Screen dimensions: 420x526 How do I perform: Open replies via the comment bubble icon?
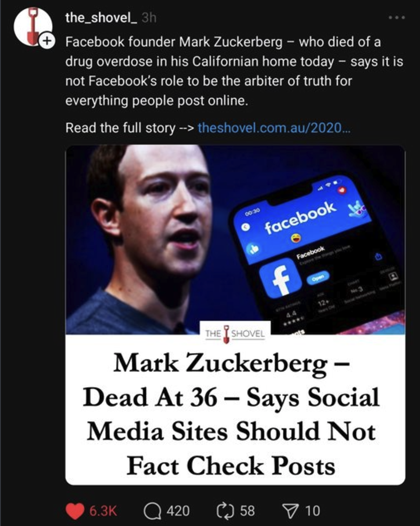click(152, 511)
